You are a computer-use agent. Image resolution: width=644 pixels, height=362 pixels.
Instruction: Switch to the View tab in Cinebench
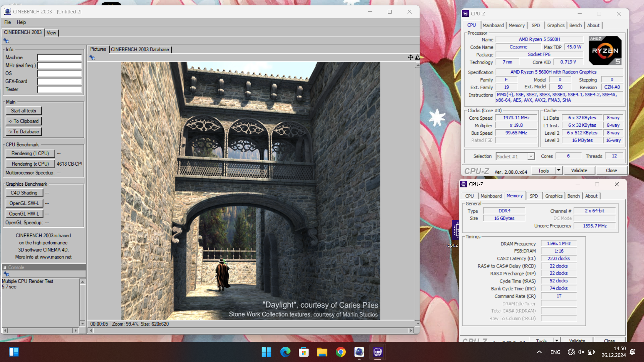[51, 33]
